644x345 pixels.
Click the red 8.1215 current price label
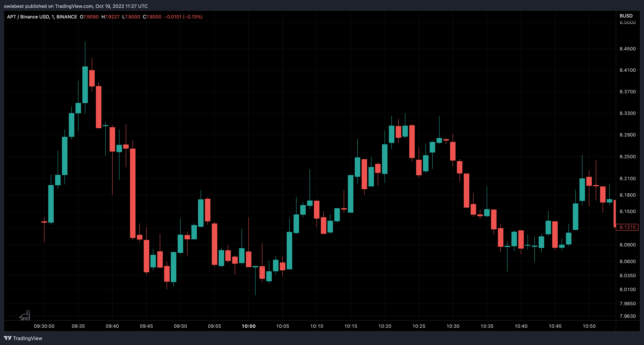[x=627, y=227]
